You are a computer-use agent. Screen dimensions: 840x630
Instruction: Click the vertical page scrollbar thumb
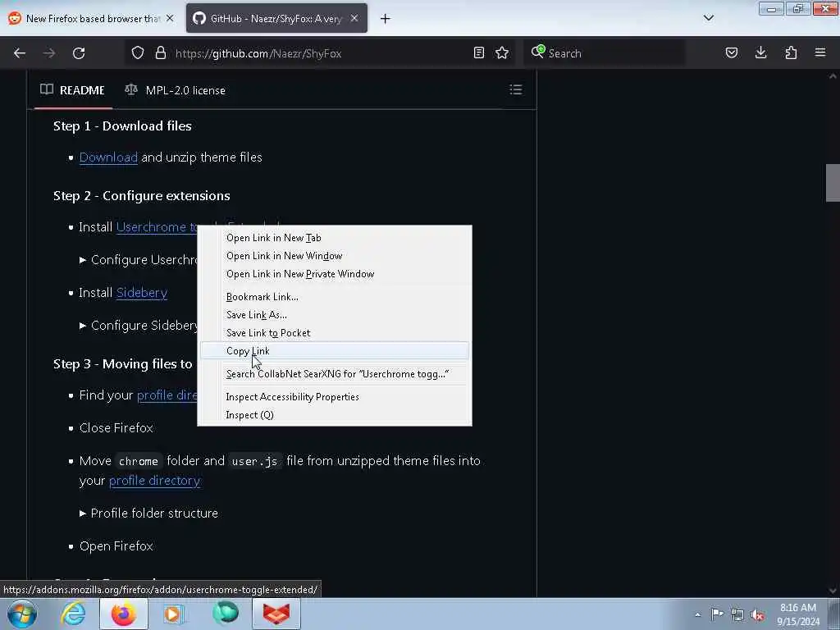tap(833, 183)
